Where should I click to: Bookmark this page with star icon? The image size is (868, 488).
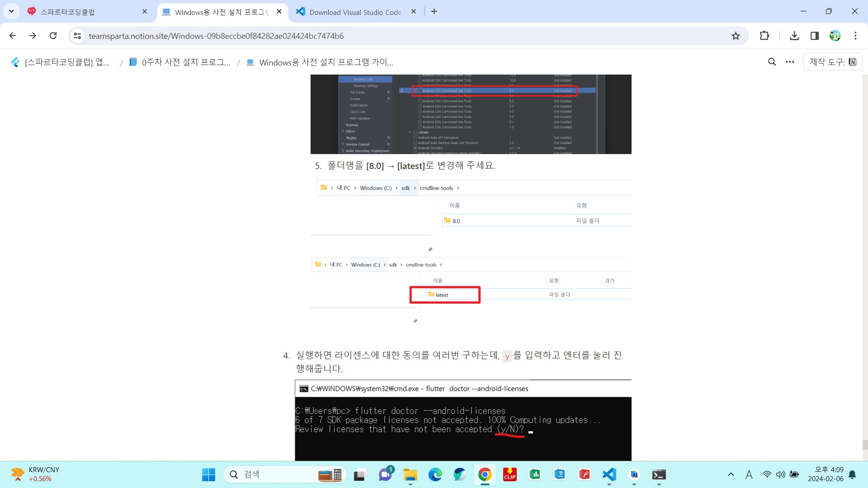coord(736,36)
